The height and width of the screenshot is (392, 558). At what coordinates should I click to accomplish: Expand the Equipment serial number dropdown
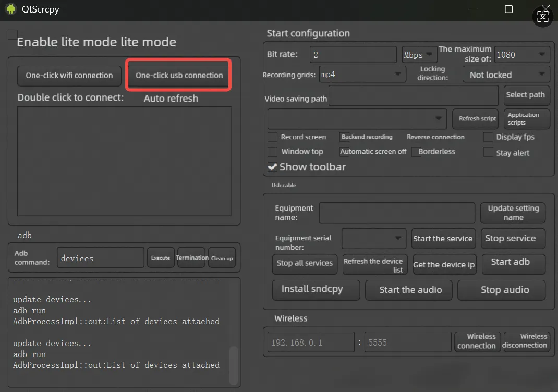(373, 239)
